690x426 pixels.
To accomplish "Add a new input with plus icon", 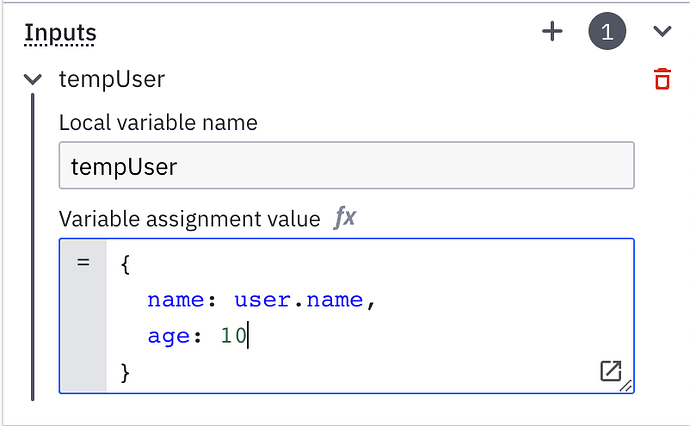I will [x=552, y=32].
